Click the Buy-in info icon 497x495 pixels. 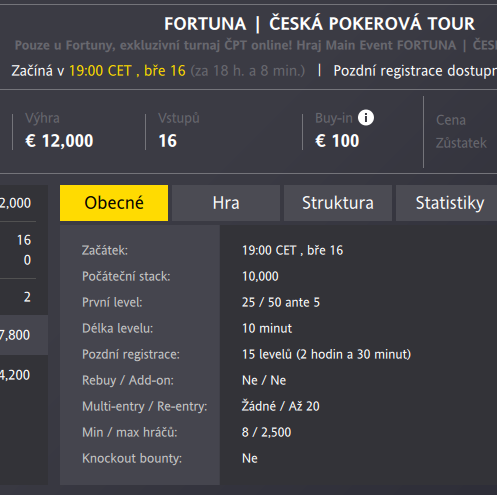point(366,118)
